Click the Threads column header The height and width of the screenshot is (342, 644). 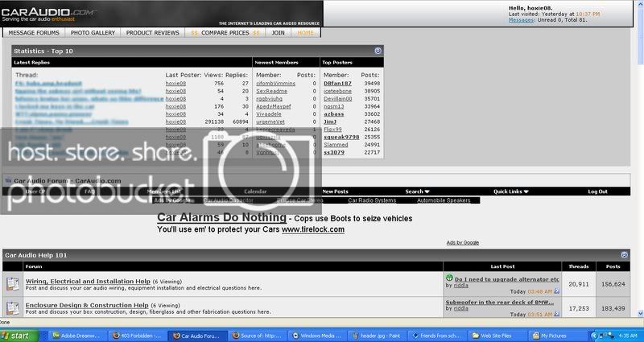pyautogui.click(x=578, y=266)
